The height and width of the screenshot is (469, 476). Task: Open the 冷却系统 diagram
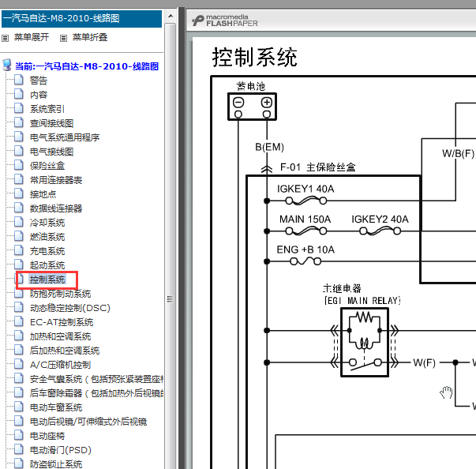click(x=47, y=223)
